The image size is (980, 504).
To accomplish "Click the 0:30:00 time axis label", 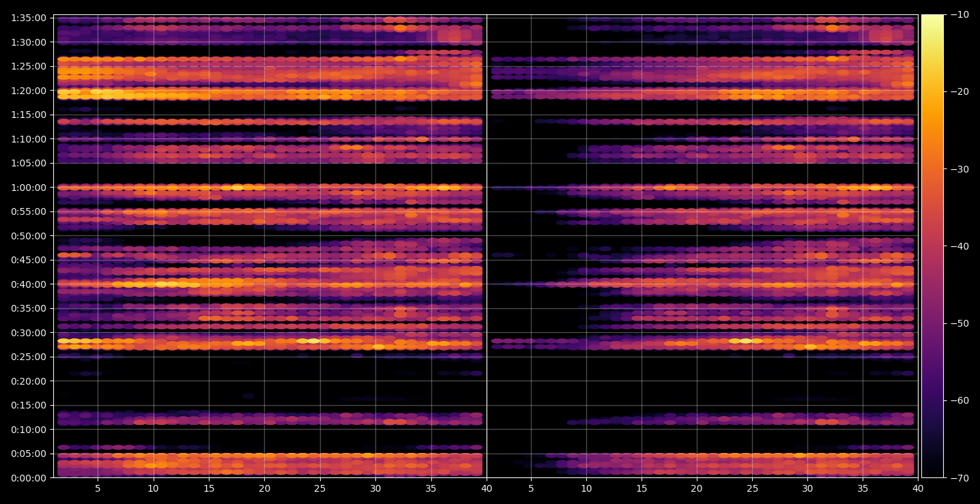I will 29,332.
